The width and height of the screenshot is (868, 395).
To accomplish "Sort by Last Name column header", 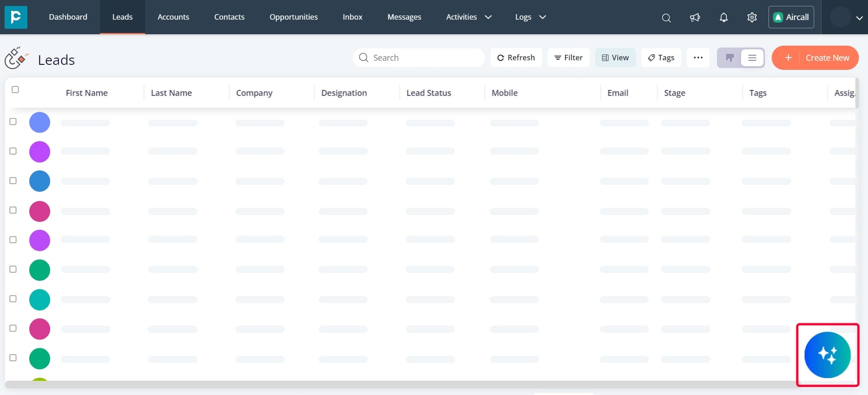I will tap(171, 93).
